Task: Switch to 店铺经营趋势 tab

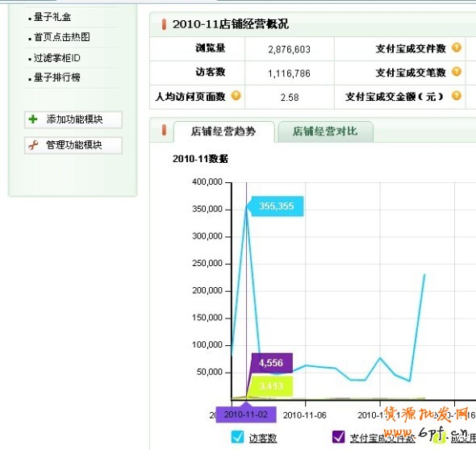Action: (224, 131)
